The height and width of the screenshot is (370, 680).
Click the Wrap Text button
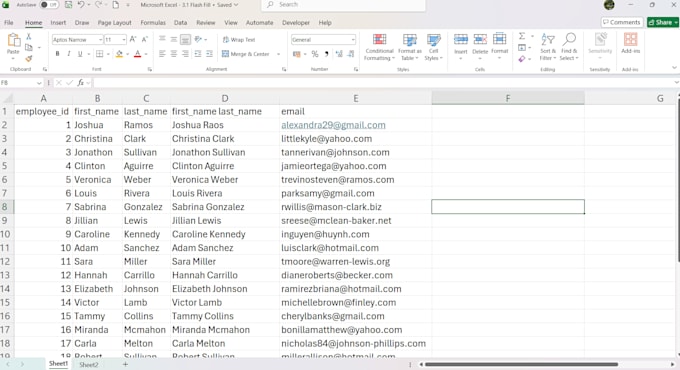coord(239,39)
